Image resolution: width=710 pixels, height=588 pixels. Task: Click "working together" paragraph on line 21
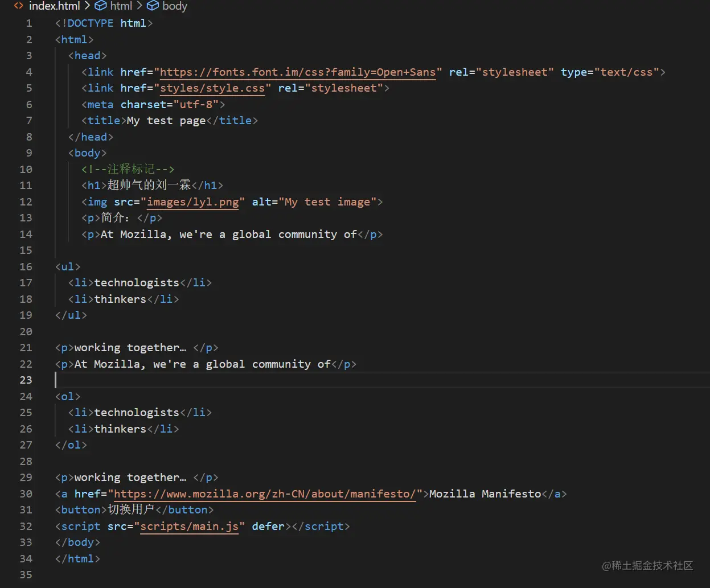coord(137,348)
